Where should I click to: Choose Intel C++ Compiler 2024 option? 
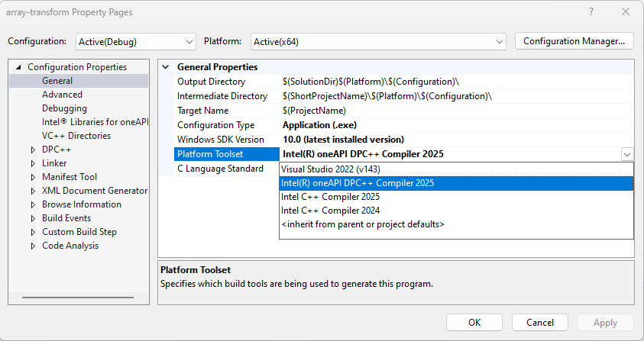(x=330, y=211)
